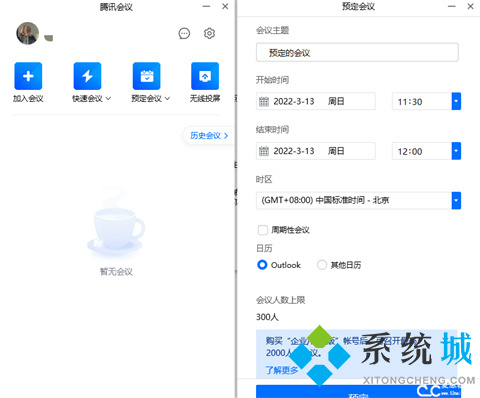
Task: Open the start date calendar icon
Action: 264,101
